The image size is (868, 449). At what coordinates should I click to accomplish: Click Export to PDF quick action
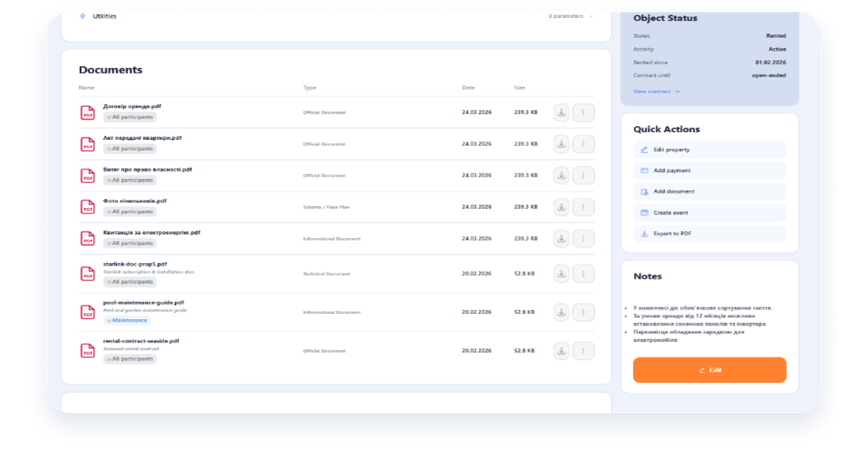click(x=710, y=234)
